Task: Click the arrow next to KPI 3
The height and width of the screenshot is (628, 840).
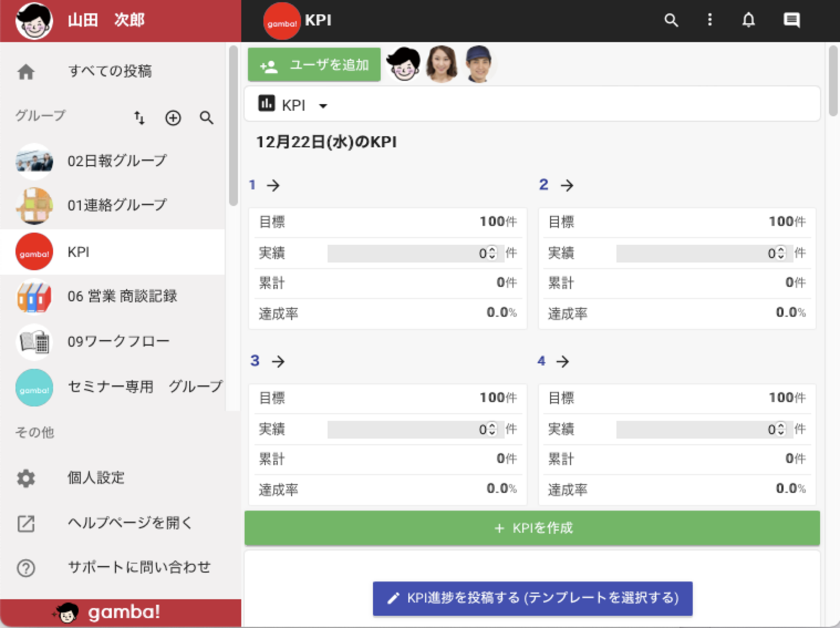Action: coord(278,362)
